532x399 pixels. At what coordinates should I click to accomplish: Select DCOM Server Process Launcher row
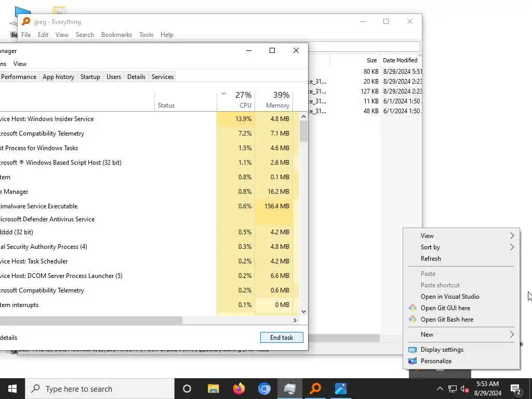click(149, 275)
